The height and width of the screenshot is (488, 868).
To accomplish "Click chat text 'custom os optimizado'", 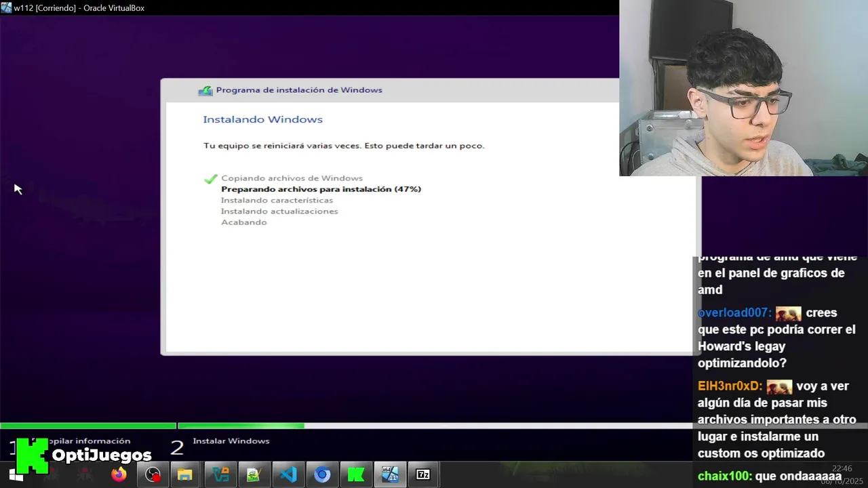I will [x=761, y=453].
